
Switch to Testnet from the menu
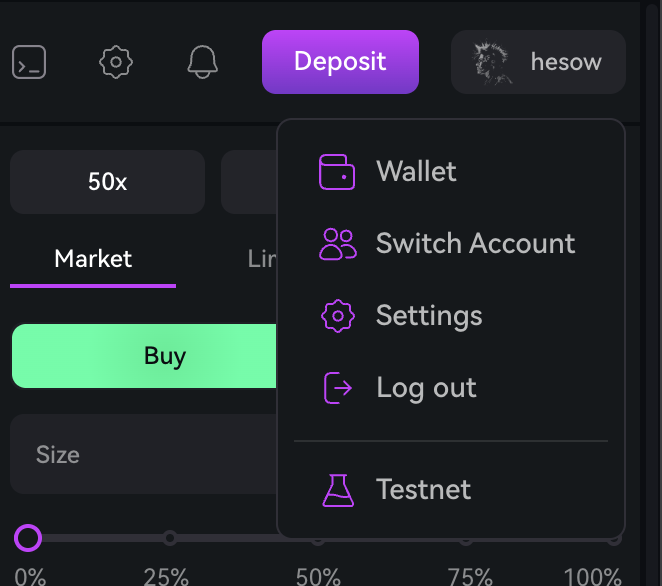423,490
